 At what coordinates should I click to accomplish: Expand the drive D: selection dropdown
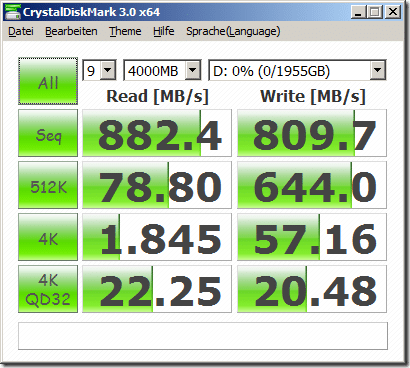tap(378, 70)
